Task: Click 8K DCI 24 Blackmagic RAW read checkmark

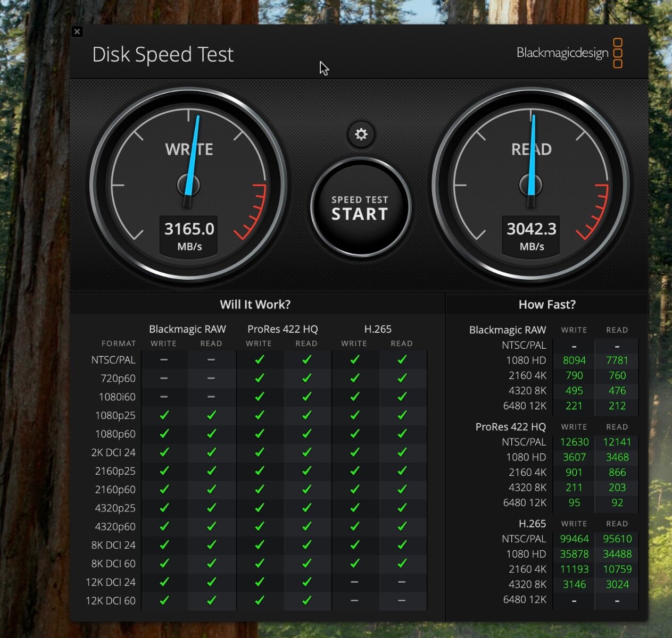Action: point(211,545)
